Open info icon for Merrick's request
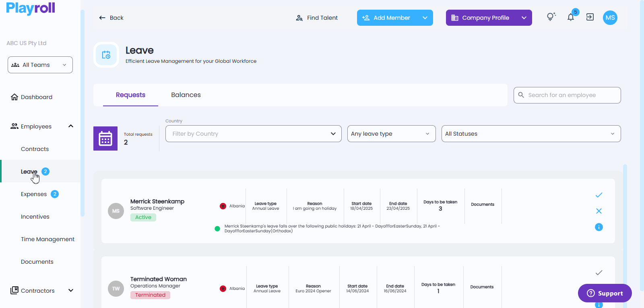 coord(599,227)
